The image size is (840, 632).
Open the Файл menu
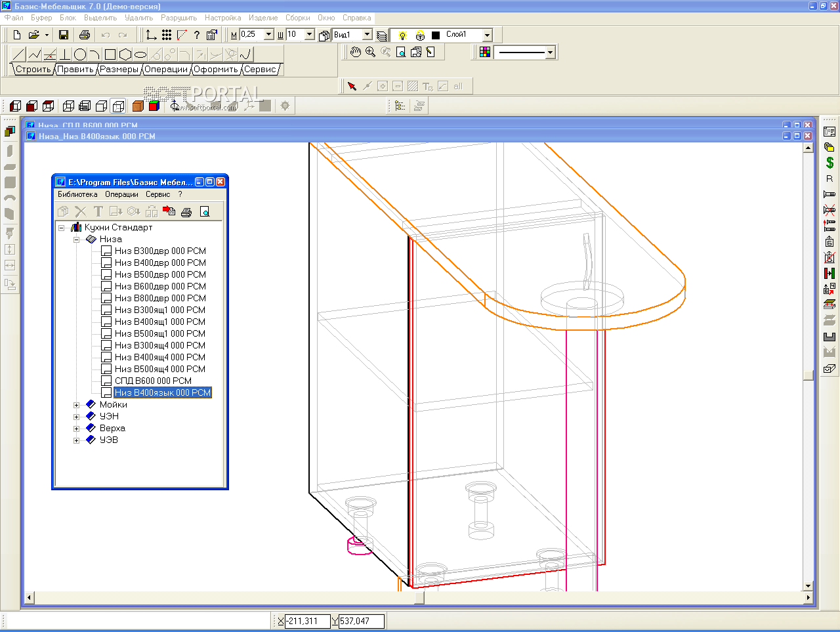click(x=14, y=18)
